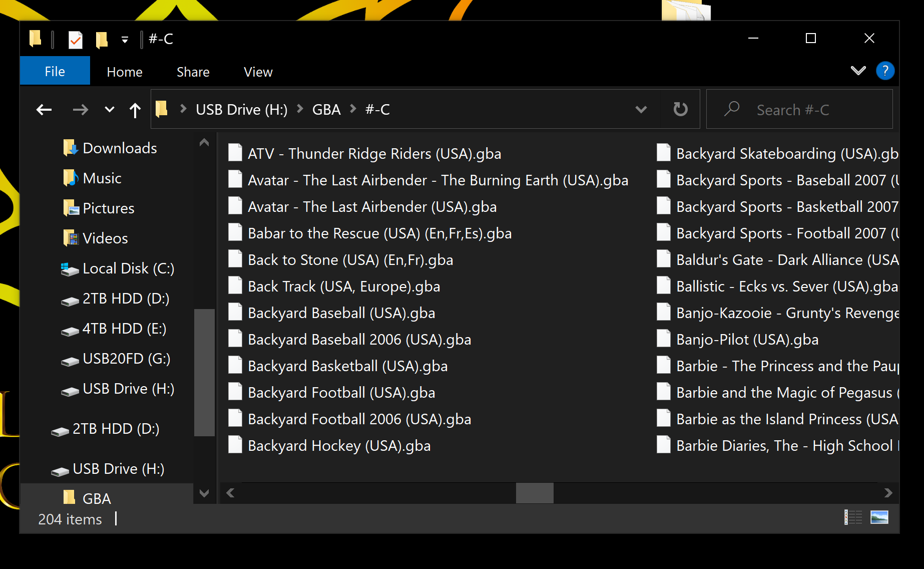Select Baldur's Gate - Dark Alliance file name
Screen dimensions: 924x569
(787, 259)
